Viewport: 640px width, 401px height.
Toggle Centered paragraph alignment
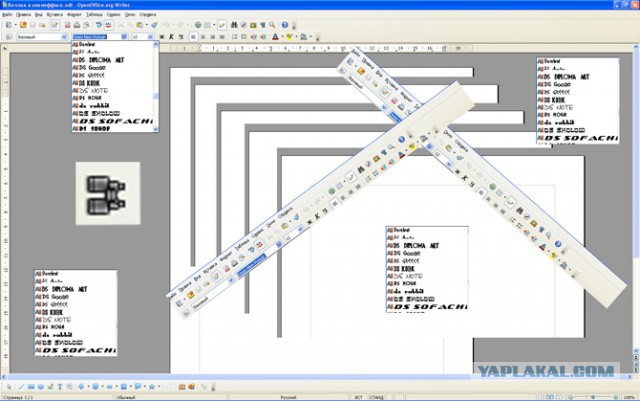(x=203, y=37)
